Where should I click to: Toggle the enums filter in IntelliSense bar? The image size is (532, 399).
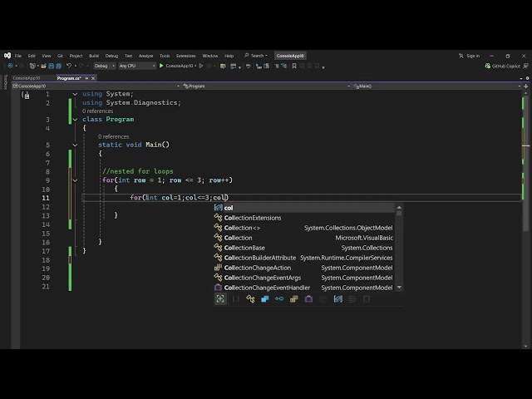click(293, 299)
